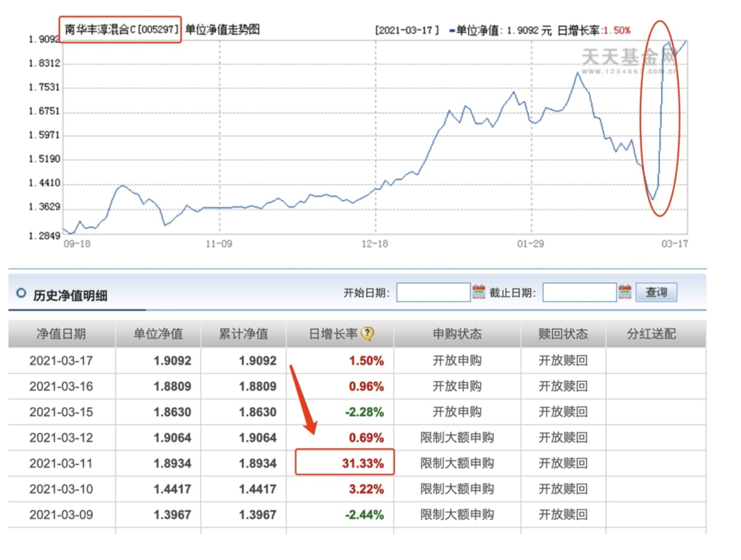Click the fund name 南华丰淳混合C[005297]

pyautogui.click(x=121, y=29)
